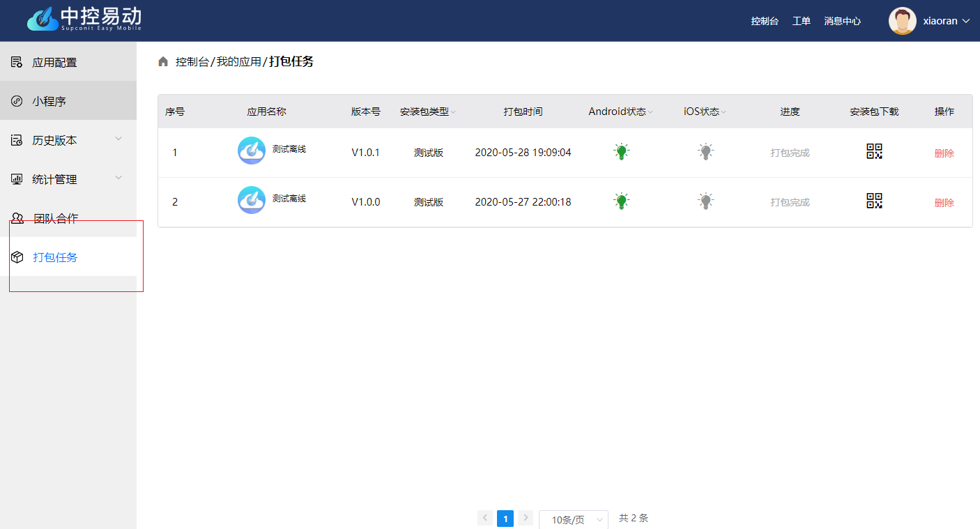Click the app icon in row V1.0.0
The height and width of the screenshot is (529, 980).
click(252, 200)
